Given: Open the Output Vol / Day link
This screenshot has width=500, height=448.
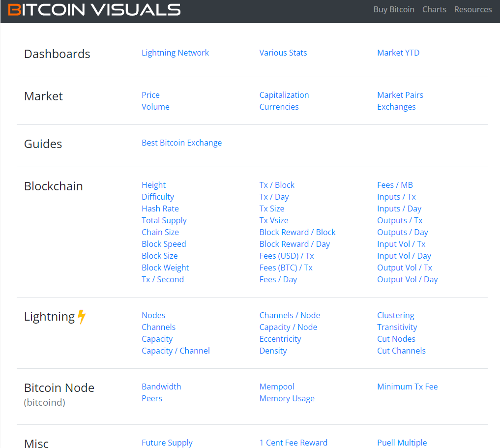Looking at the screenshot, I should [x=408, y=280].
